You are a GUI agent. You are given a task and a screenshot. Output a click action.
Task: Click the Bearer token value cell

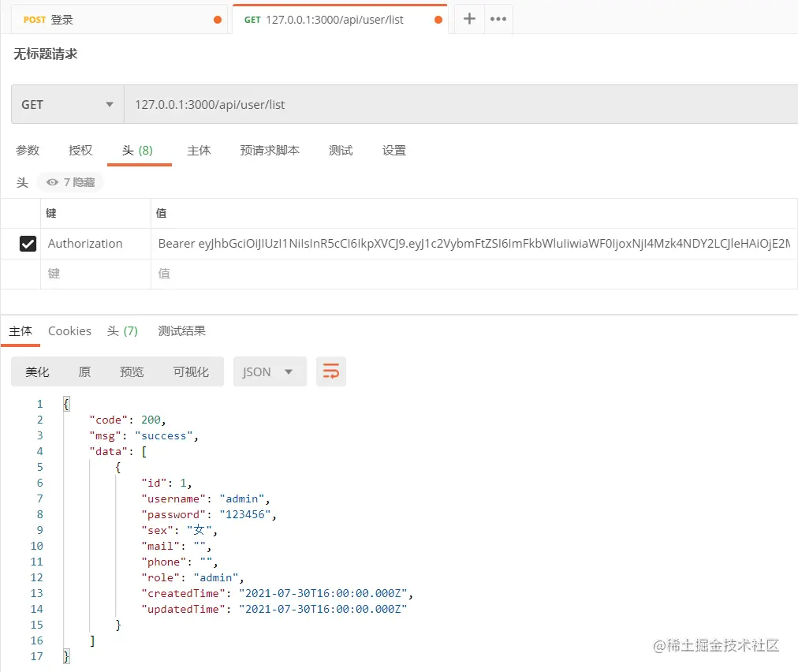475,244
